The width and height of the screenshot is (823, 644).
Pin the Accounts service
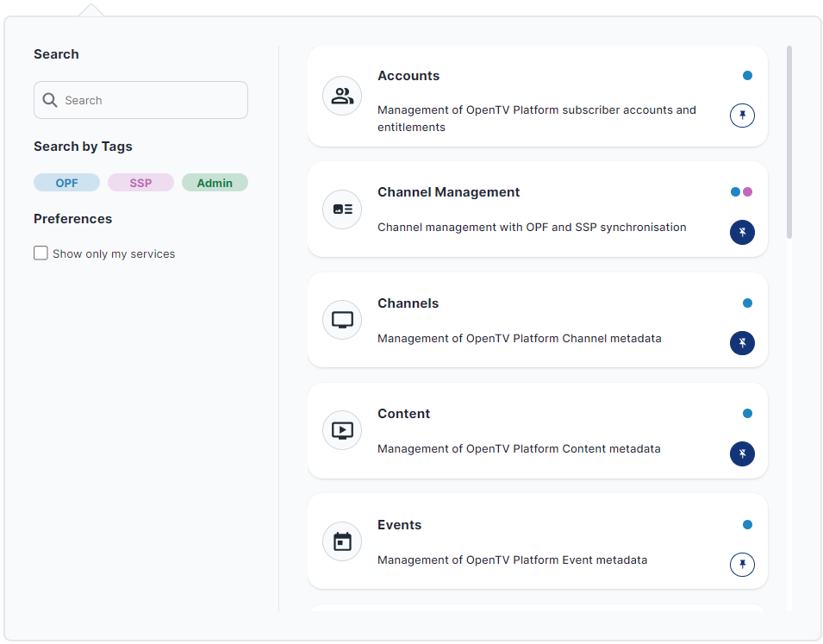pos(742,116)
